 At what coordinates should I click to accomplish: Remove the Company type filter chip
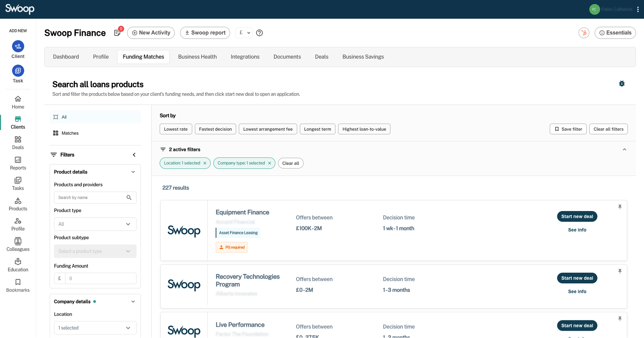[269, 163]
